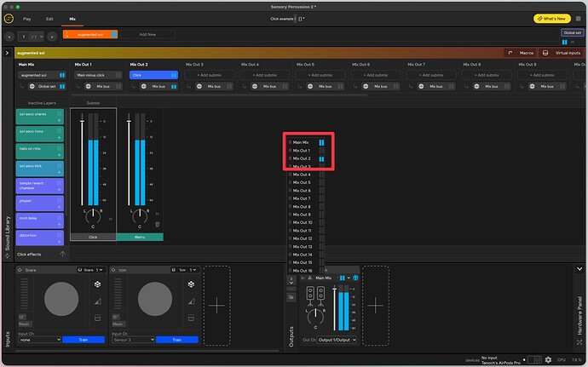The image size is (588, 367).
Task: Add a new input channel slot
Action: click(x=216, y=306)
